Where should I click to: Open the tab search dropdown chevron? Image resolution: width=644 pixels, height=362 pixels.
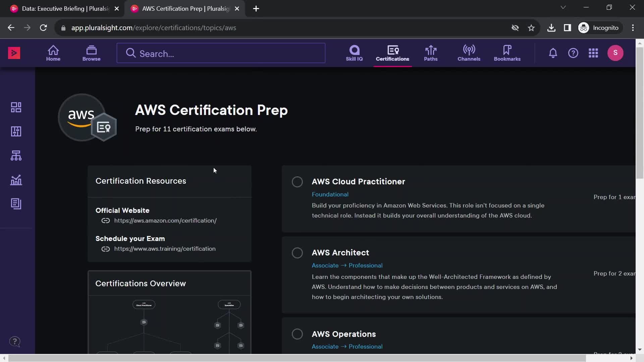click(x=563, y=7)
